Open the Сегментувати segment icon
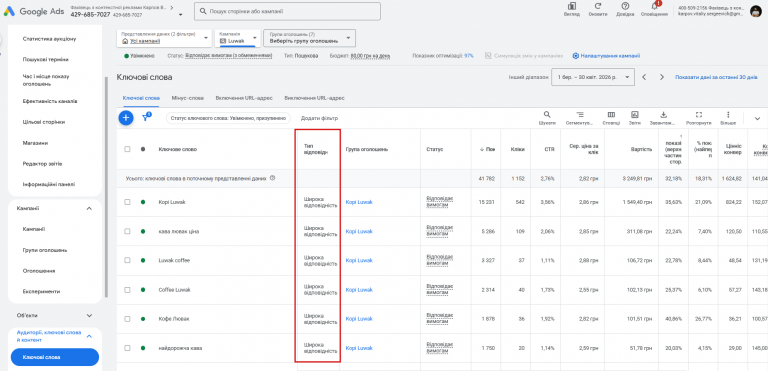768x371 pixels. pos(580,115)
